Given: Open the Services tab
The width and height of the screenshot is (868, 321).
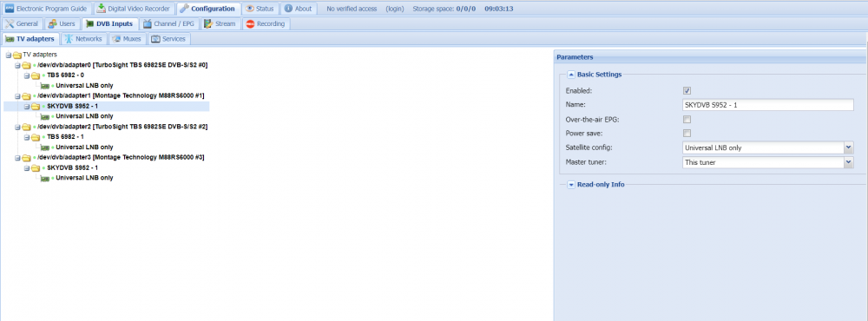Looking at the screenshot, I should [x=169, y=39].
